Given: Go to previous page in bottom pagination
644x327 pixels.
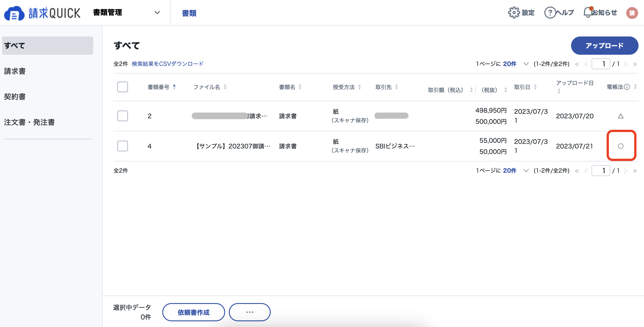Looking at the screenshot, I should (x=586, y=171).
